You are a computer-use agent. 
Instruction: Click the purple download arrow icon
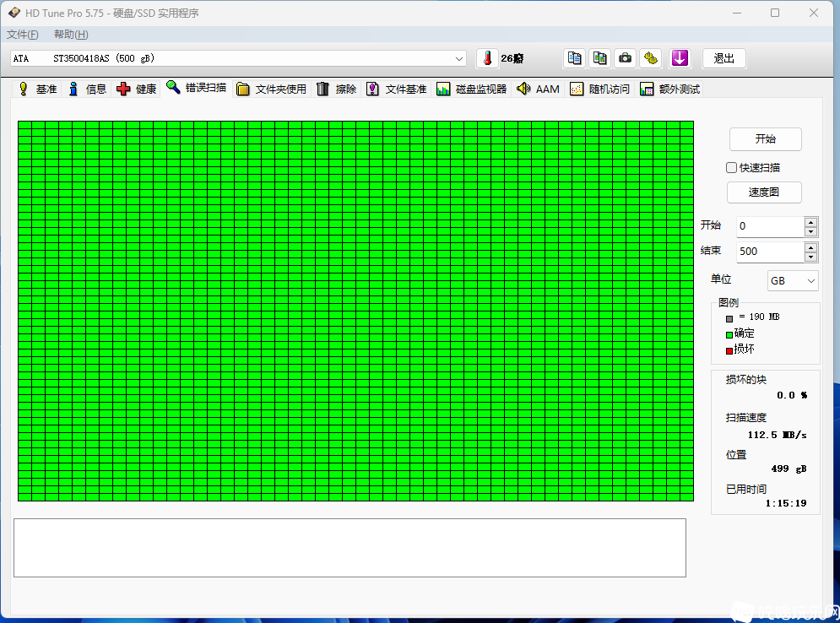[x=680, y=58]
